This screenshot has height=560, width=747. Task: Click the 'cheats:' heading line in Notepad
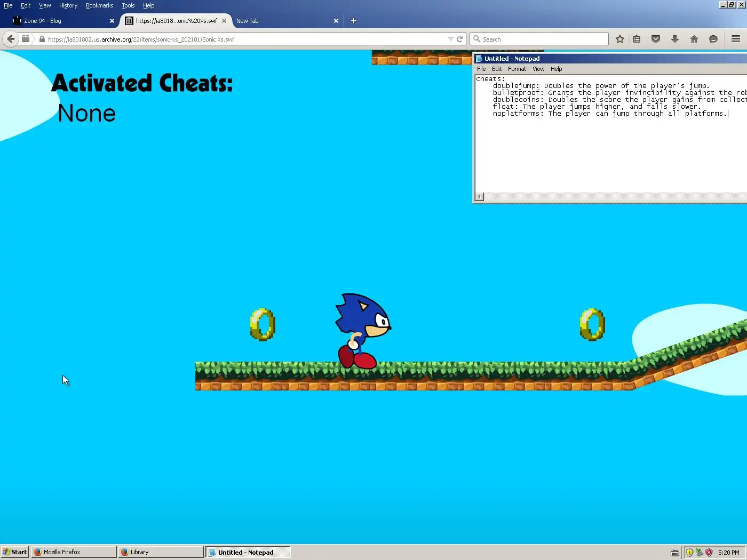490,79
